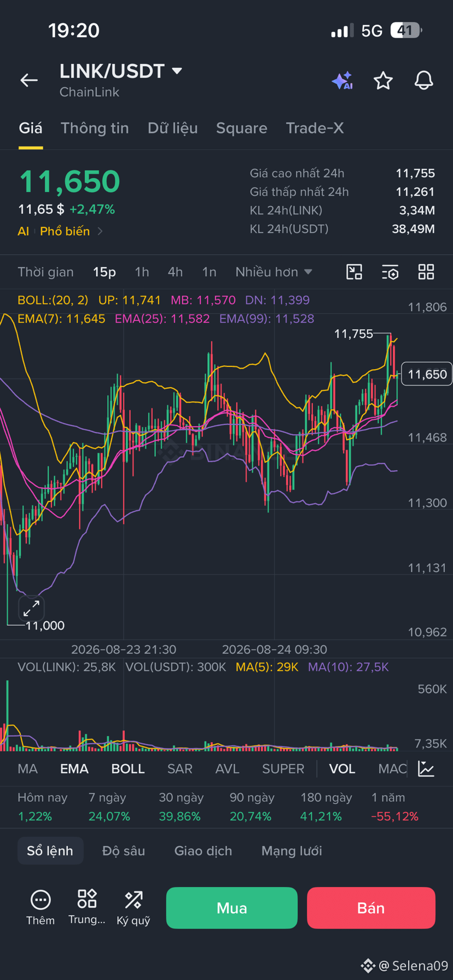This screenshot has height=980, width=453.
Task: Select the 15p timeframe
Action: (x=104, y=272)
